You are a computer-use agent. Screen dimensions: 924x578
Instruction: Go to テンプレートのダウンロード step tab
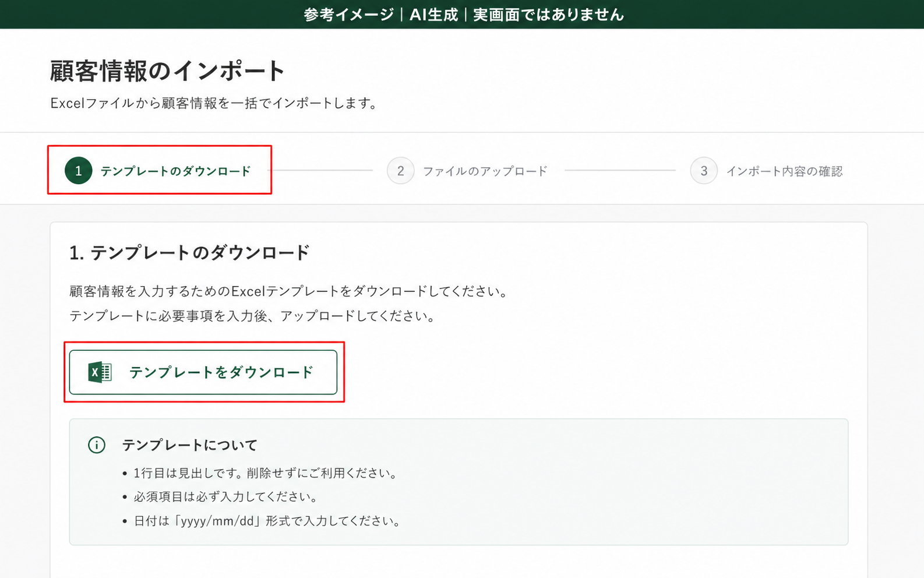(158, 171)
